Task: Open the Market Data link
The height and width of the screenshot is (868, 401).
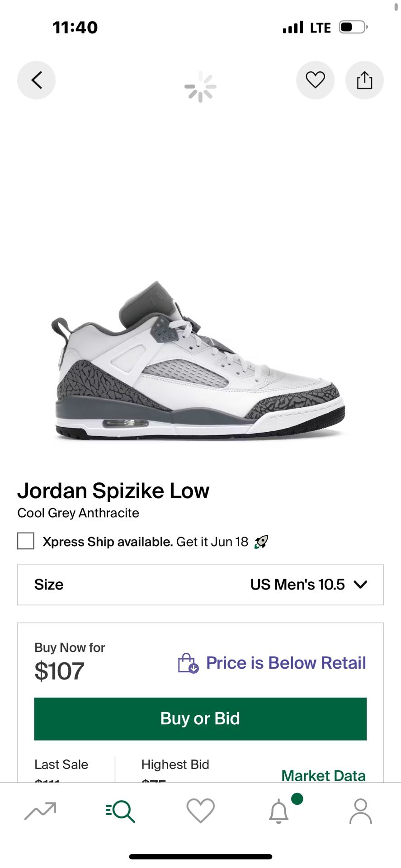Action: [323, 775]
